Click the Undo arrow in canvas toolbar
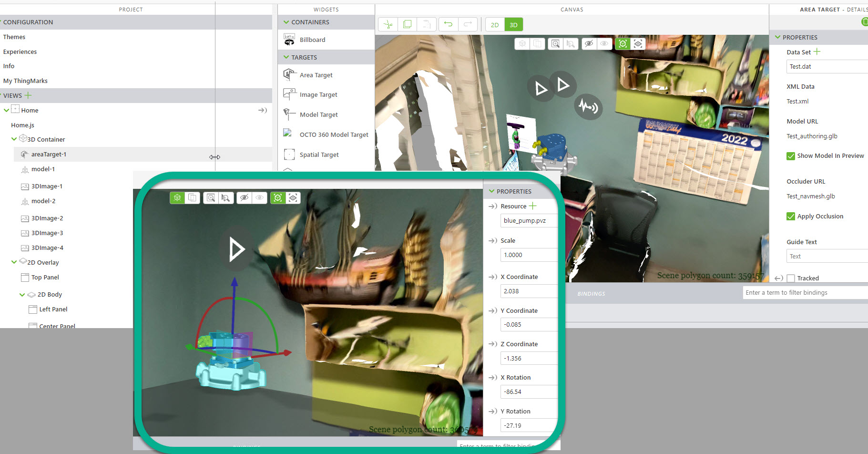The height and width of the screenshot is (454, 868). coord(448,24)
